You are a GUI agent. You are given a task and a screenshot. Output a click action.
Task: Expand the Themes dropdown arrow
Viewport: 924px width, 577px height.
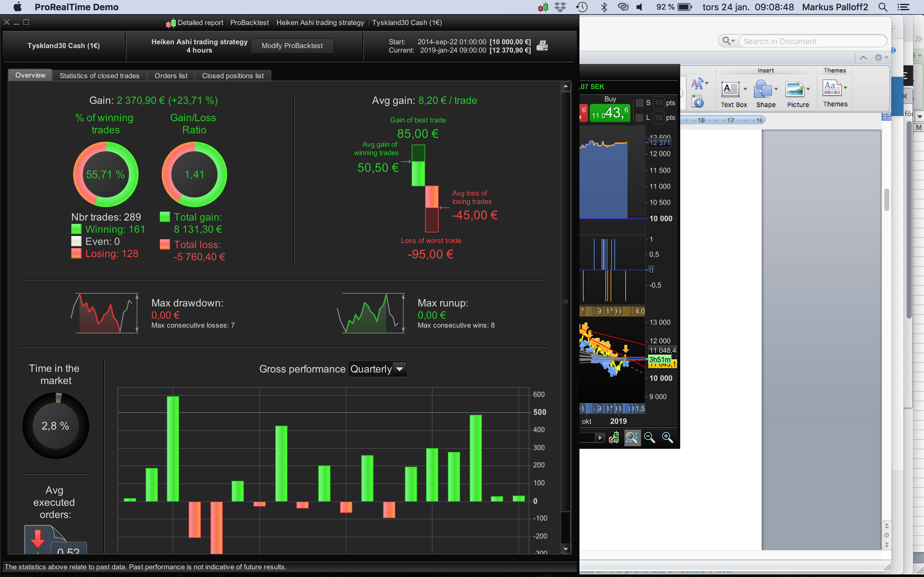point(845,88)
